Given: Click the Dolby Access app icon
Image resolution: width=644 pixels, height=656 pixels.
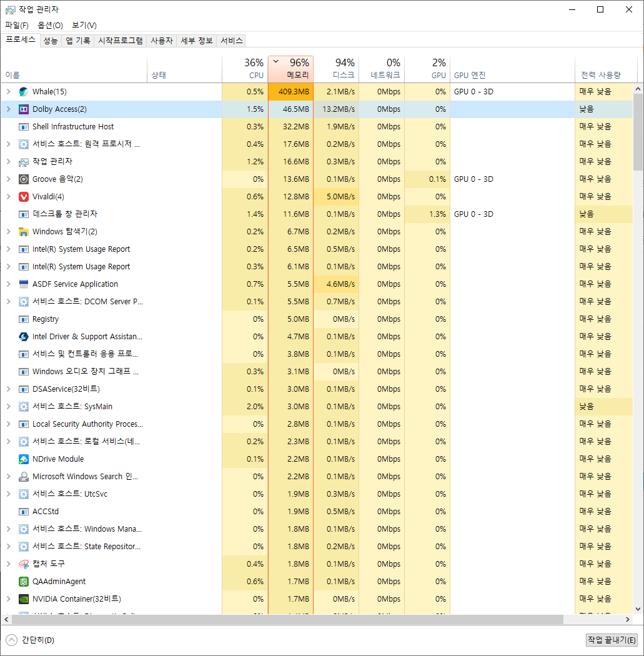Looking at the screenshot, I should 24,109.
